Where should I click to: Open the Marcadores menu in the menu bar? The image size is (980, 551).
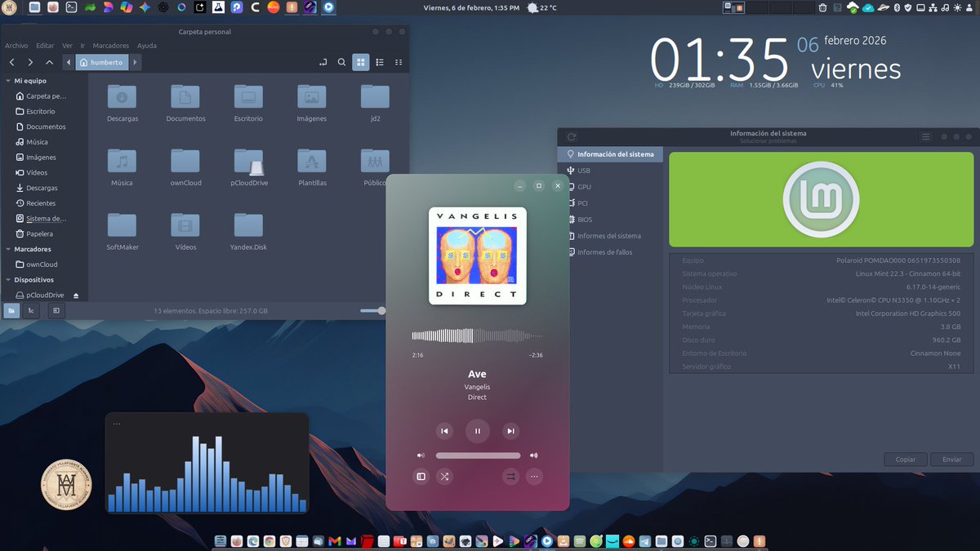point(111,46)
